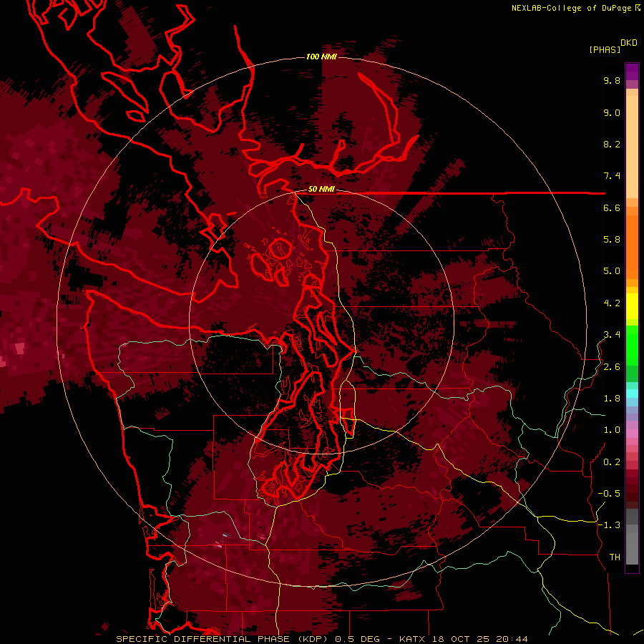
Task: Click the bright green color bar segment
Action: point(632,346)
